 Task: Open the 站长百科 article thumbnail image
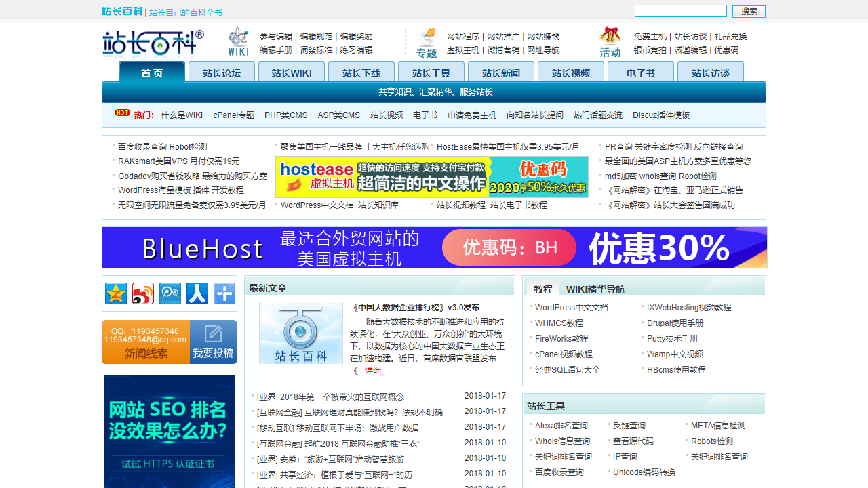click(x=301, y=333)
